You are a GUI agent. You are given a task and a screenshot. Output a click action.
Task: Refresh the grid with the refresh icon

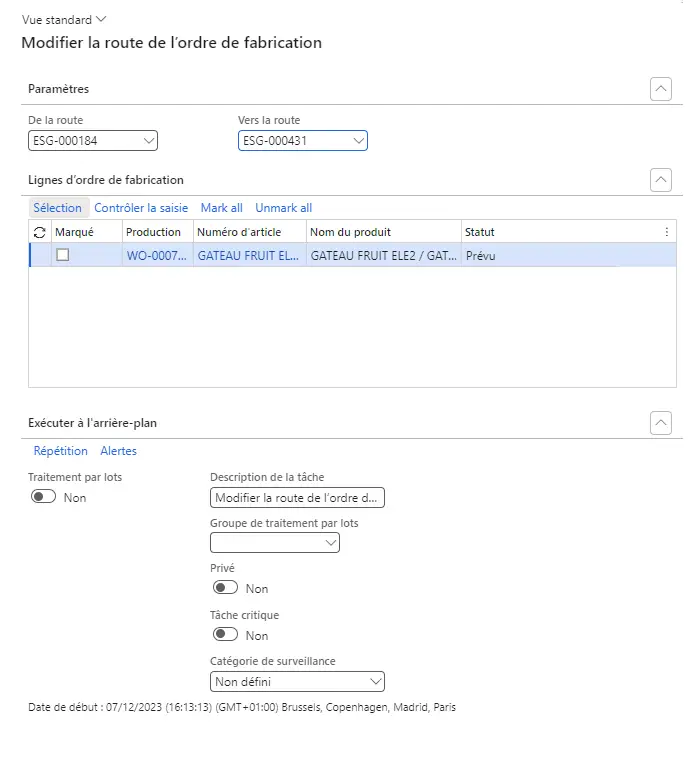tap(40, 232)
